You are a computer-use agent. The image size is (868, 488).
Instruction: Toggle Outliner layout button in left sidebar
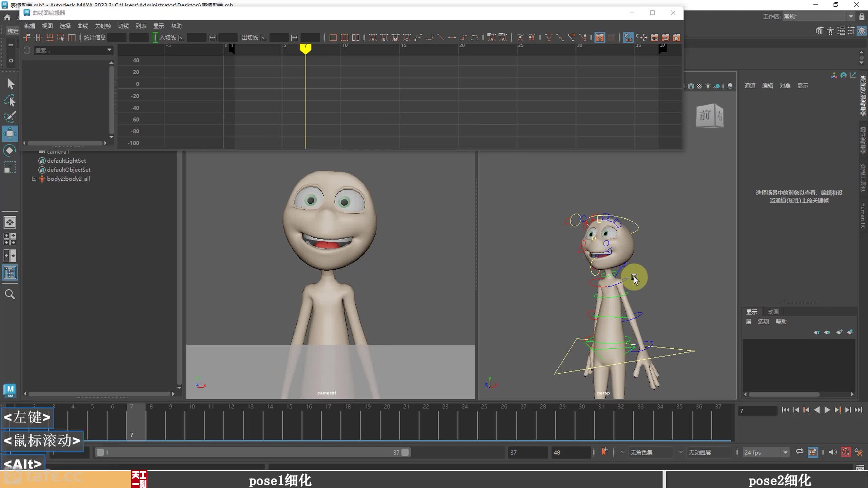(x=10, y=272)
